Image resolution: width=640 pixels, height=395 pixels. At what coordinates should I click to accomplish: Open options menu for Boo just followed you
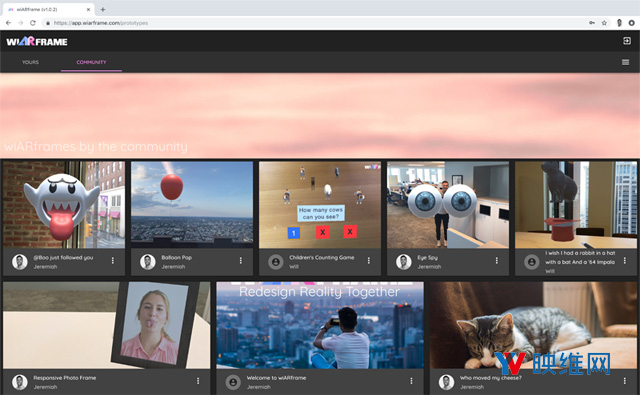coord(113,260)
